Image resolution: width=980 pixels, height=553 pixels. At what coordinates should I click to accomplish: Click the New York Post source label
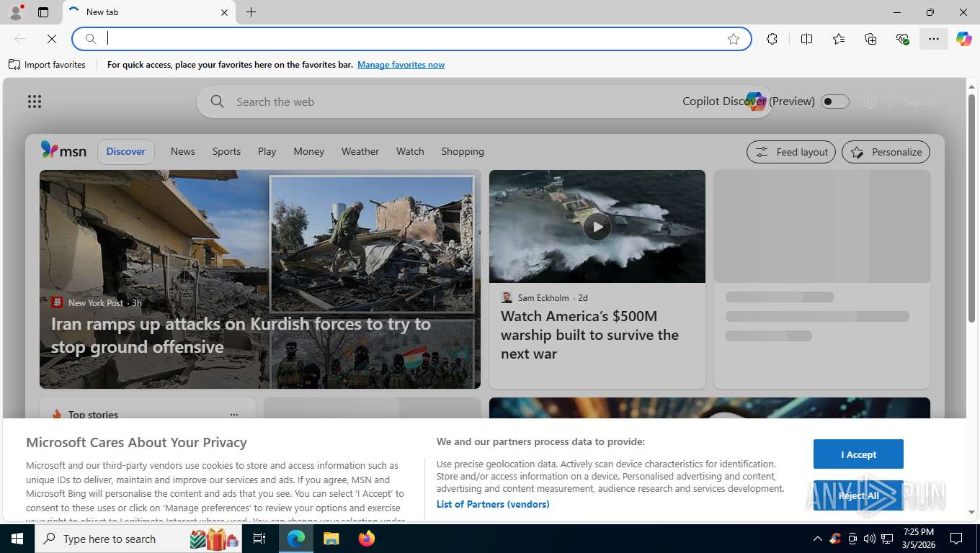pyautogui.click(x=96, y=303)
